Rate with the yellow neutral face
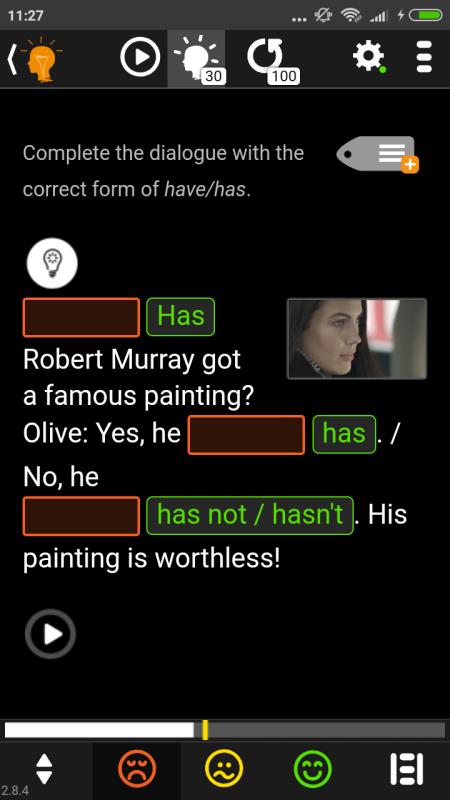Screen dimensions: 450x800 point(224,769)
